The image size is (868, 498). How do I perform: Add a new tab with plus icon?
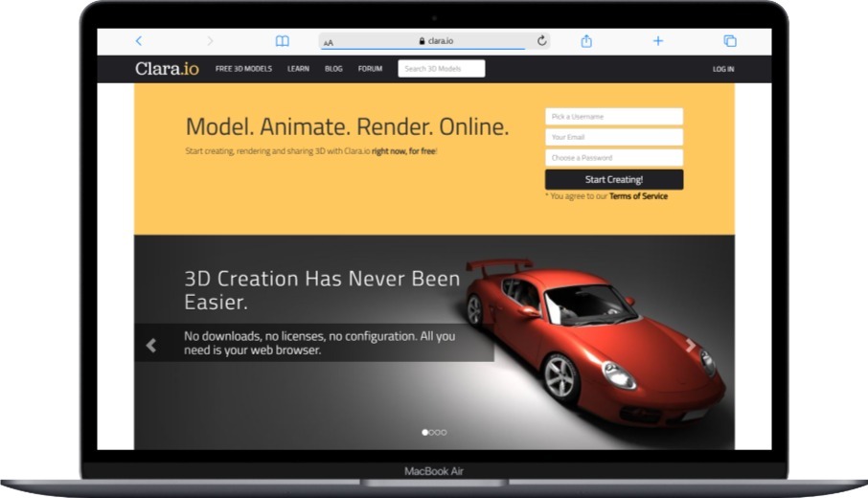coord(657,41)
